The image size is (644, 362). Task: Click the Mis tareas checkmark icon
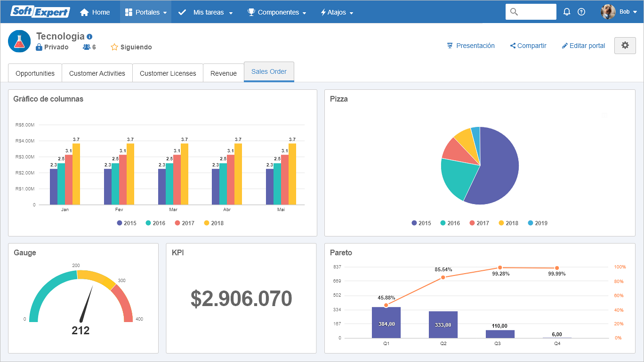click(182, 12)
